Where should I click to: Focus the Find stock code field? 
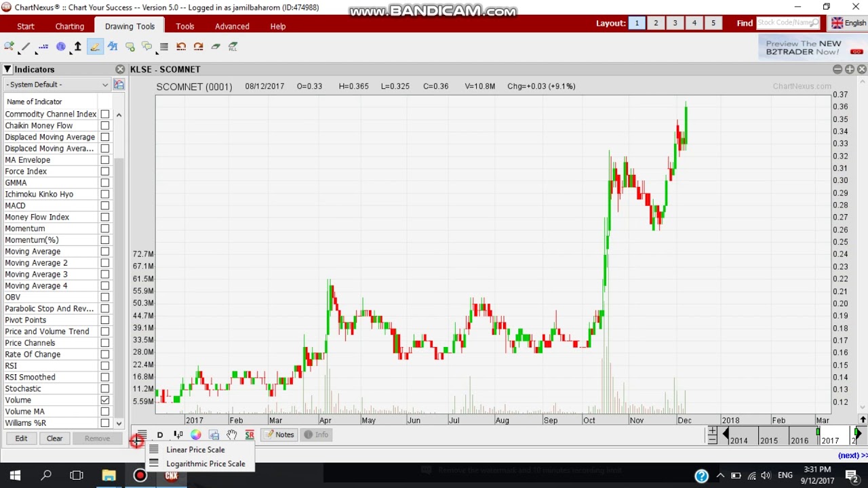(788, 22)
